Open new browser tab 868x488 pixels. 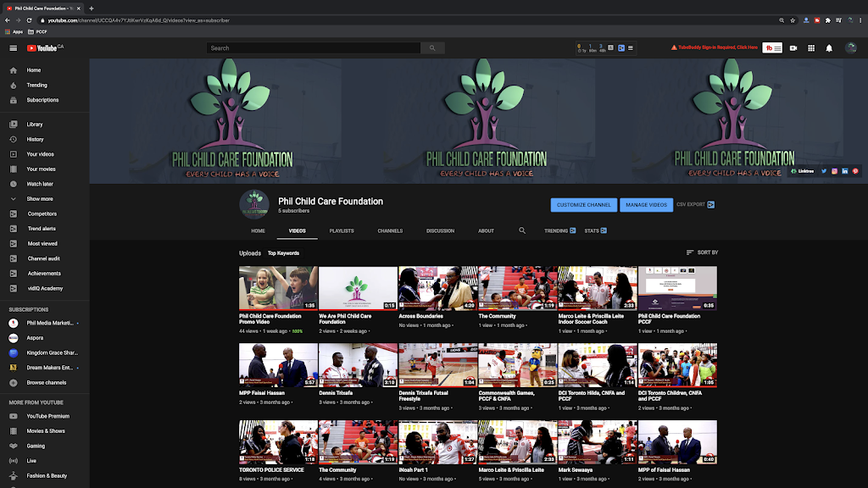point(92,8)
